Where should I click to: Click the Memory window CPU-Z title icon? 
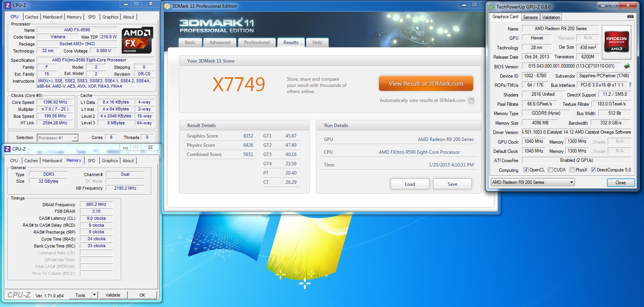[x=7, y=149]
